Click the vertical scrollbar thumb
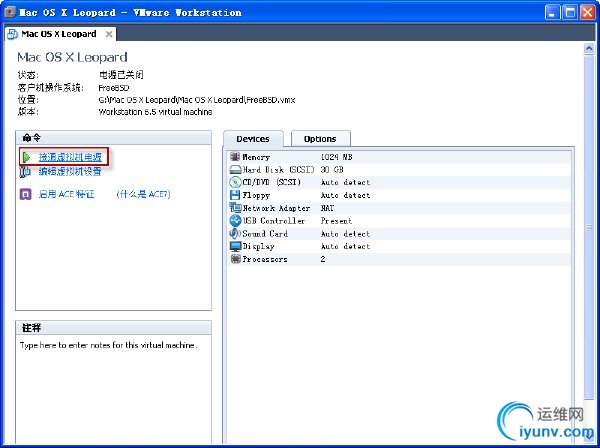Image resolution: width=600 pixels, height=448 pixels. [x=589, y=227]
